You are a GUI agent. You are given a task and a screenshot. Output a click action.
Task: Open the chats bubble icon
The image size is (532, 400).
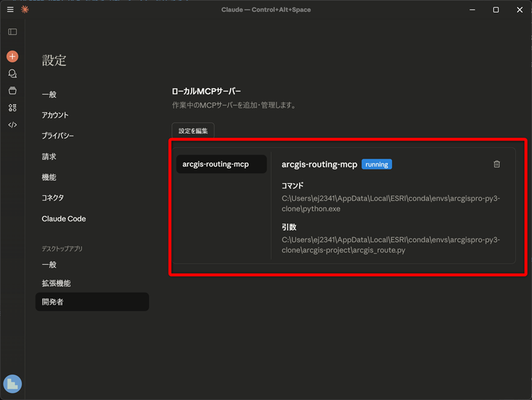pos(13,74)
